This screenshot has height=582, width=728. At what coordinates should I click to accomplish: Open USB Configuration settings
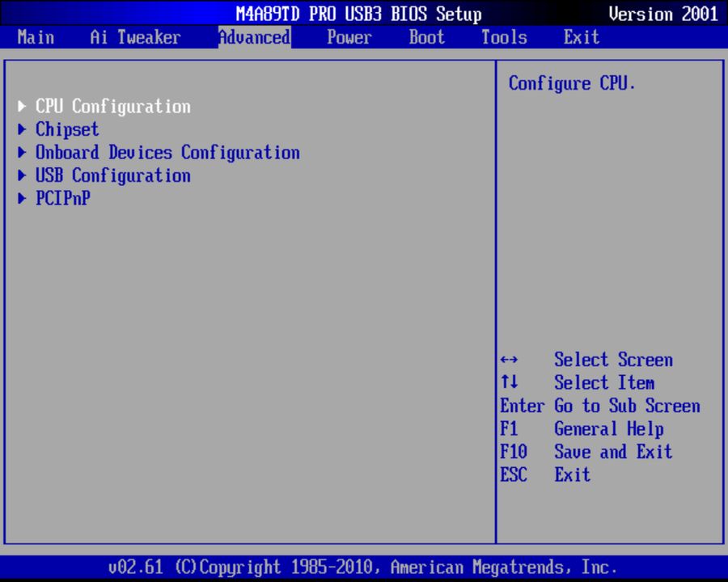point(112,175)
